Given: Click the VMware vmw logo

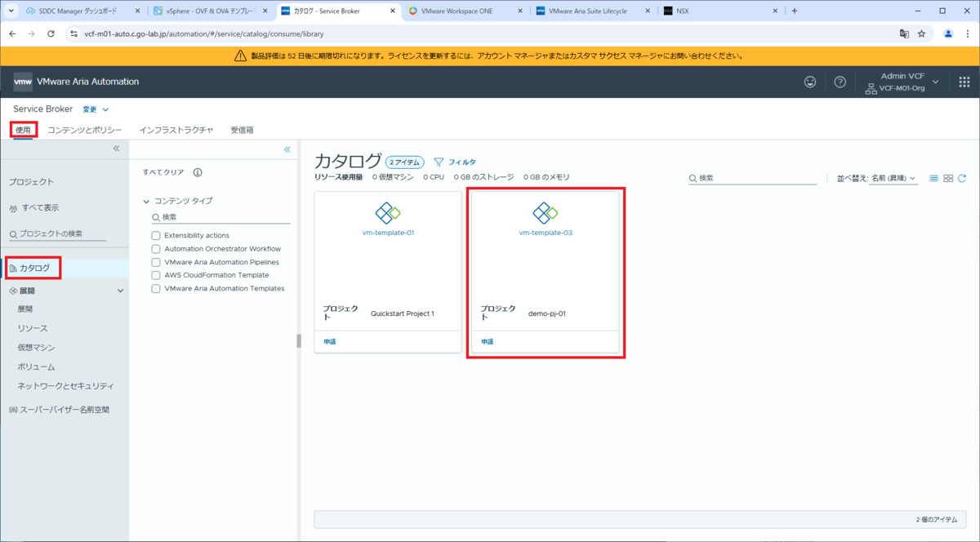Looking at the screenshot, I should 23,82.
